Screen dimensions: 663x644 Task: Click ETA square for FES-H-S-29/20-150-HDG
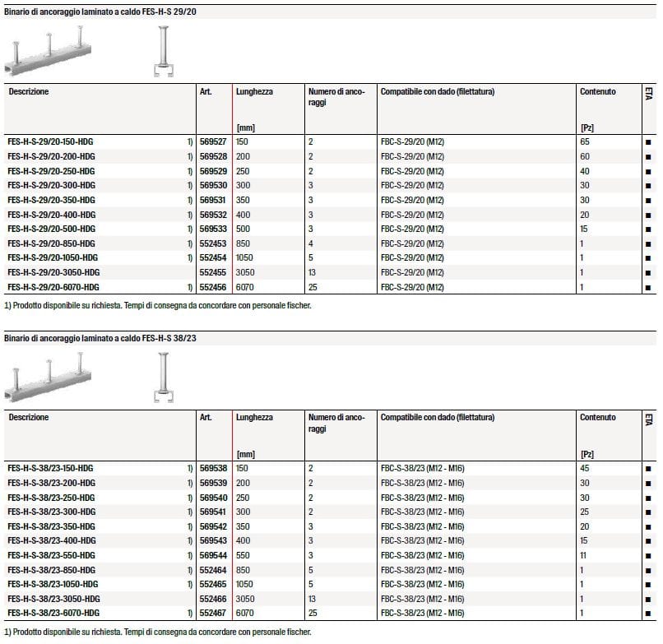[648, 142]
